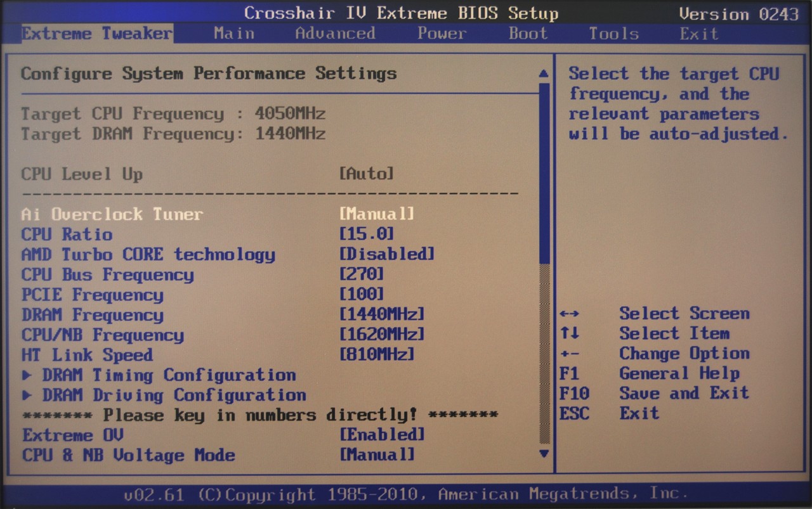This screenshot has height=509, width=812.
Task: Expand DRAM Driving Configuration submenu arrow
Action: (x=27, y=396)
